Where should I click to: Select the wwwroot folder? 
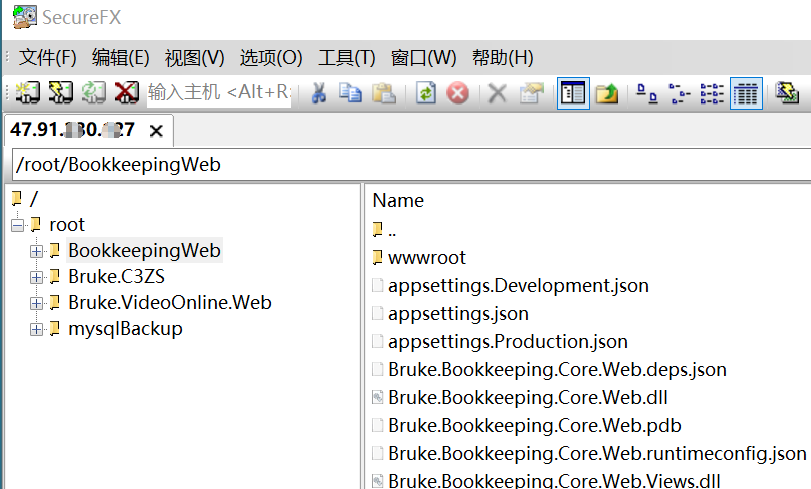[427, 257]
